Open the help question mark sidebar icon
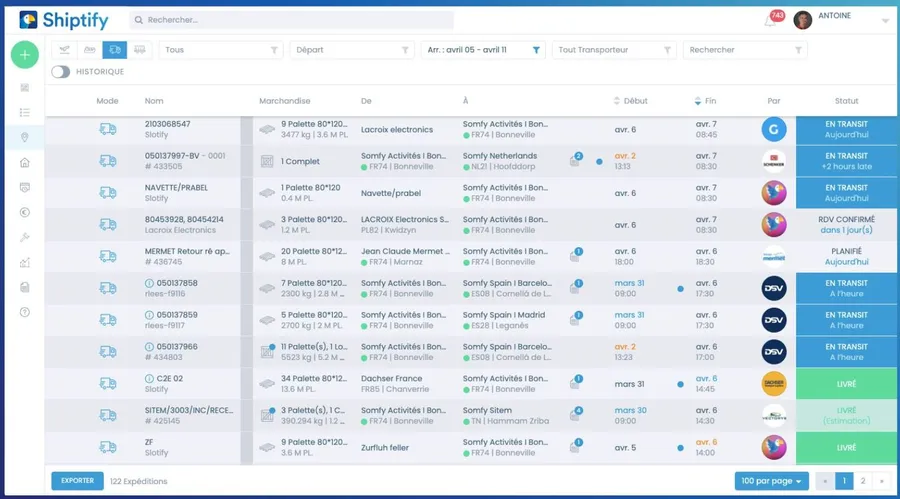This screenshot has width=900, height=499. [x=25, y=312]
